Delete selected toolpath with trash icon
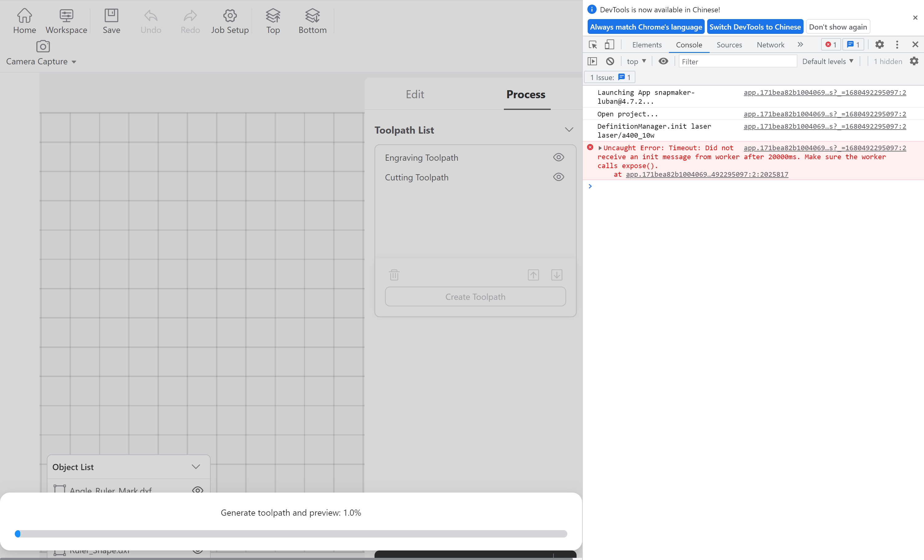The height and width of the screenshot is (560, 924). tap(394, 274)
